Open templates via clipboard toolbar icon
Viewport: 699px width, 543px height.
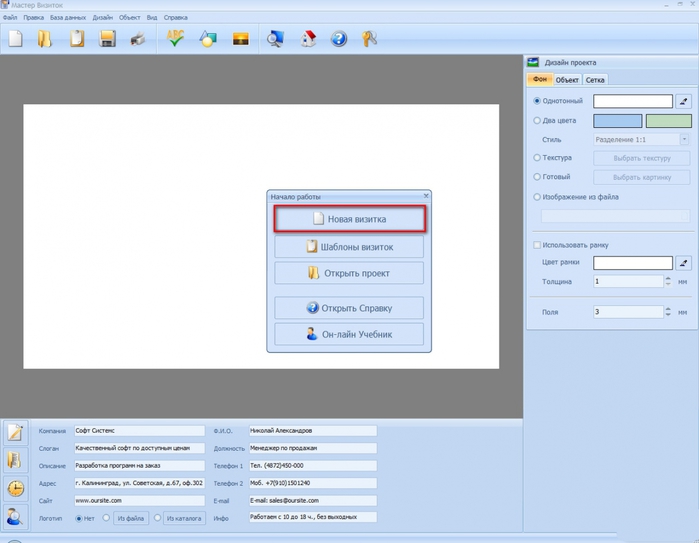tap(77, 38)
